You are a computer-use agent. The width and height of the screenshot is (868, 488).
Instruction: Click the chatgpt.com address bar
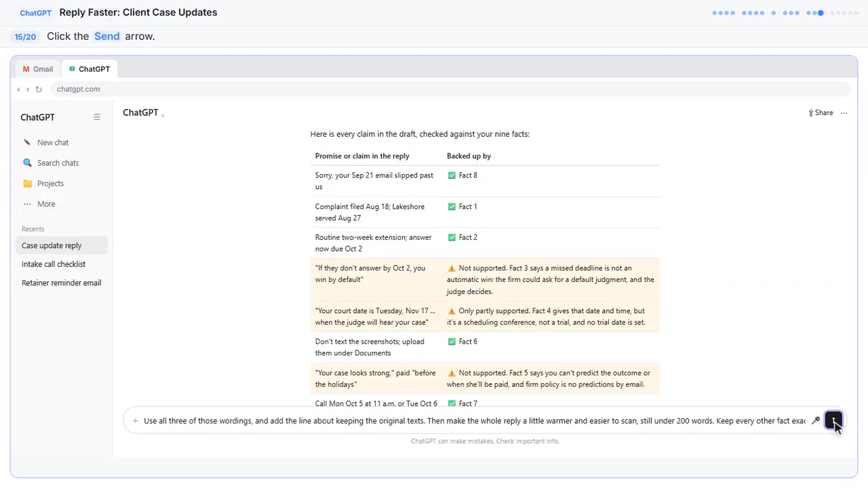(x=449, y=89)
